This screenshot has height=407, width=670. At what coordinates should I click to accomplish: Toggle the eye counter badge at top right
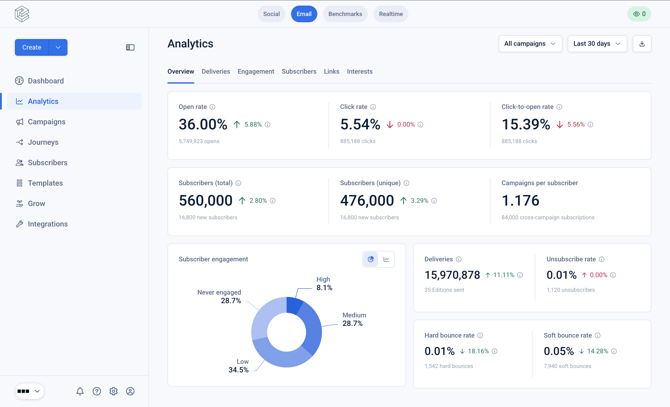[639, 14]
